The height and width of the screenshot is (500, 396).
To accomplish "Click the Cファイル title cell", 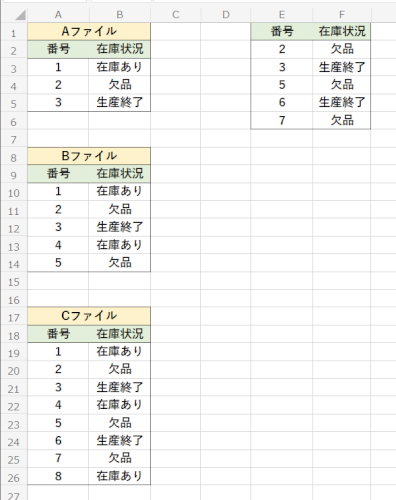I will [x=89, y=316].
